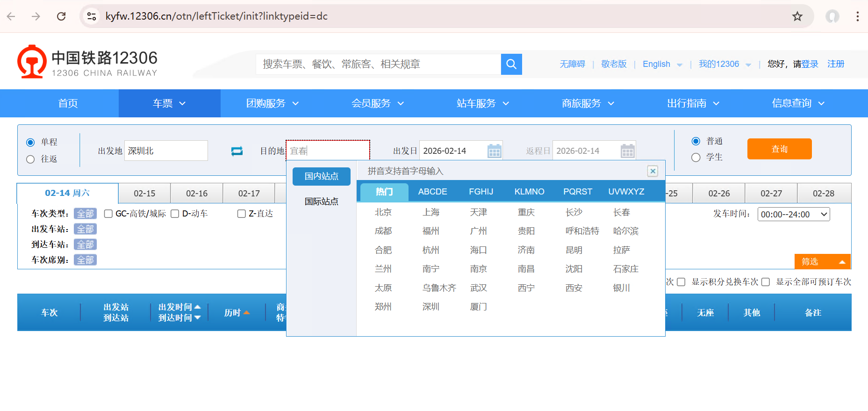
Task: Check GC-高铁/城际 train type
Action: pyautogui.click(x=108, y=214)
